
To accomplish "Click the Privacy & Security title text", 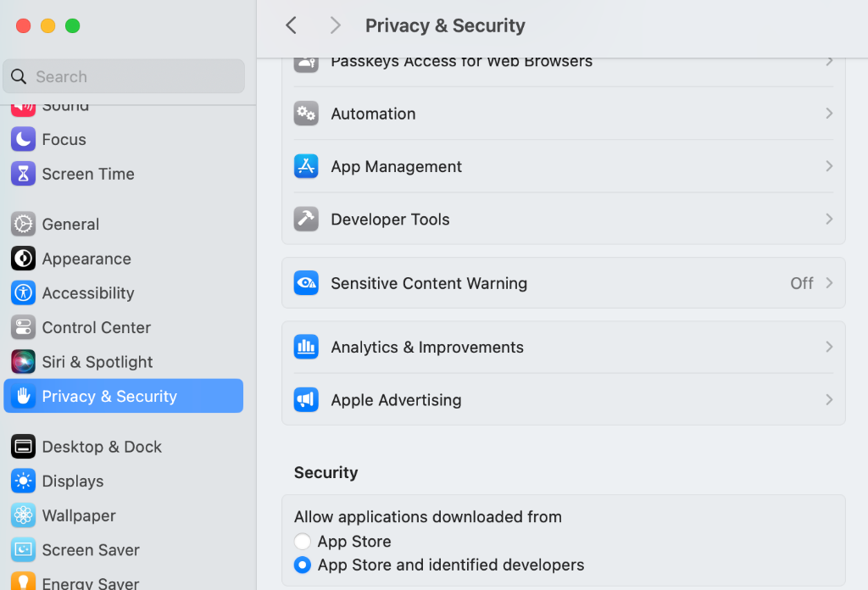I will pyautogui.click(x=445, y=25).
